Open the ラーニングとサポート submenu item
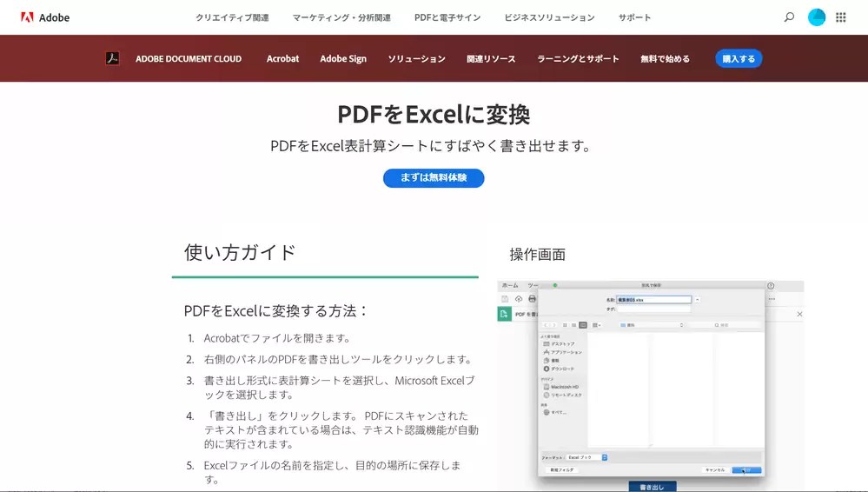The image size is (868, 492). [578, 59]
